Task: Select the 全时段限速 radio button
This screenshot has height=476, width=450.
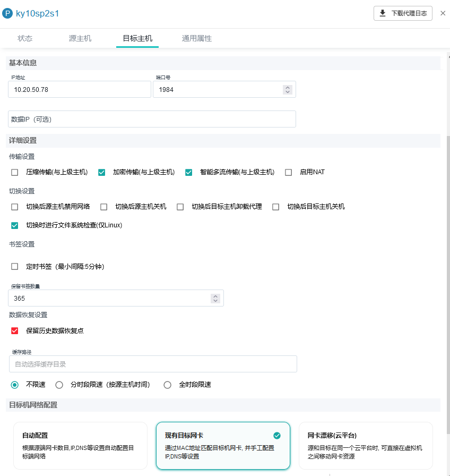Action: (167, 384)
